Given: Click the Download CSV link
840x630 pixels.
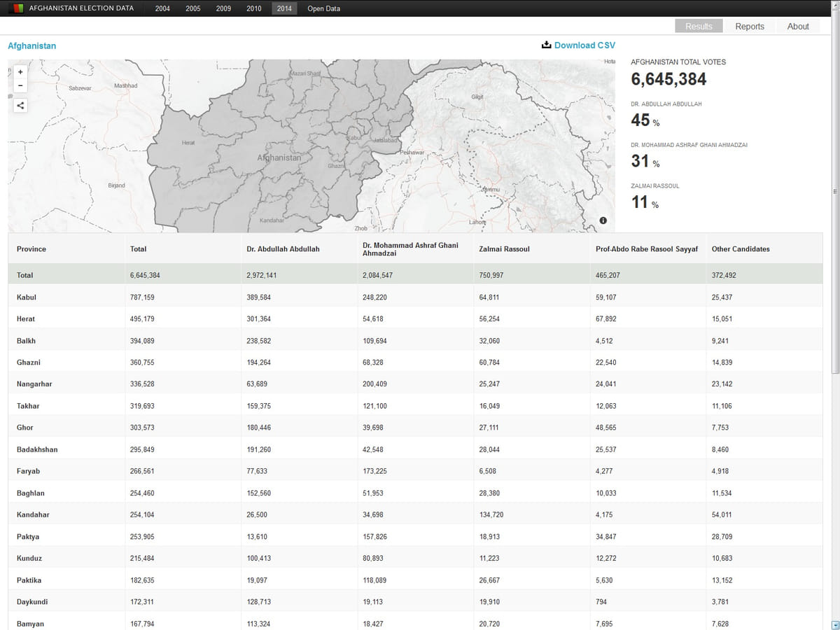Looking at the screenshot, I should (584, 45).
